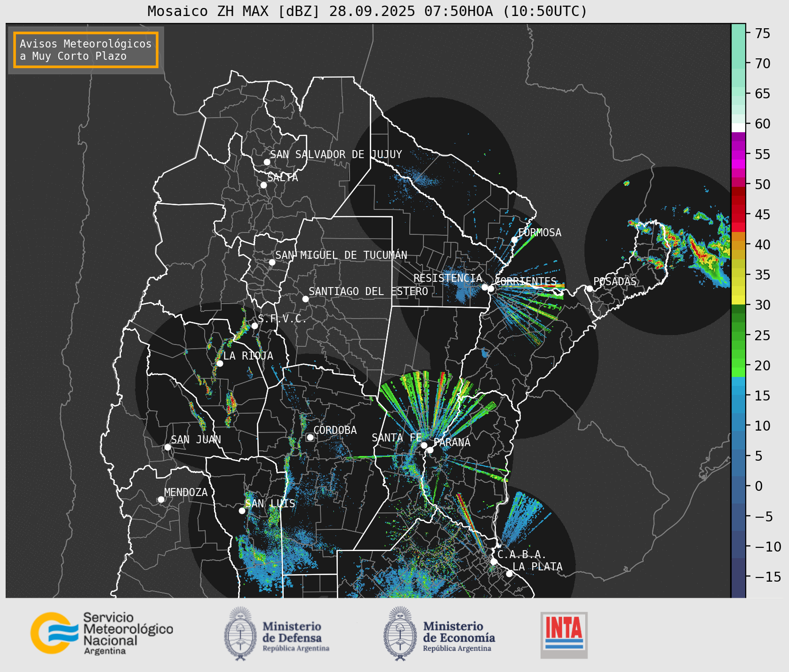The width and height of the screenshot is (789, 672).
Task: Select the Formosa city marker
Action: click(x=514, y=240)
